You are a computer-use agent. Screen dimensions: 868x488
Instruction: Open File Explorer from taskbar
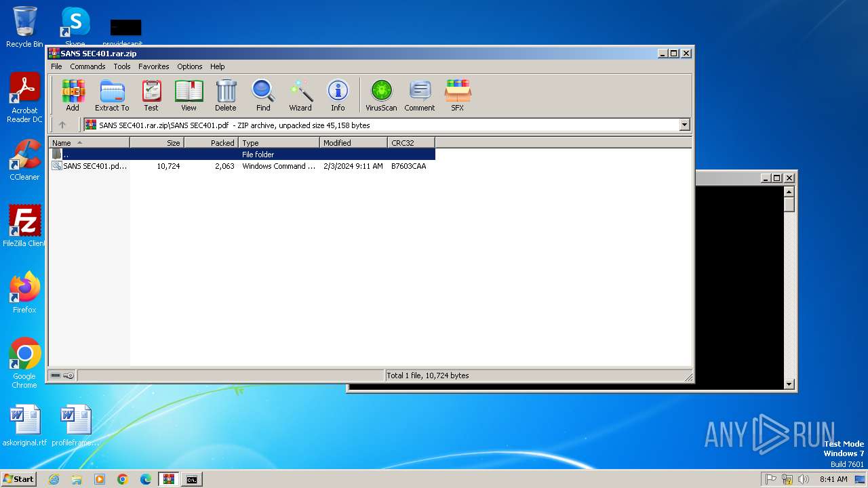tap(77, 479)
